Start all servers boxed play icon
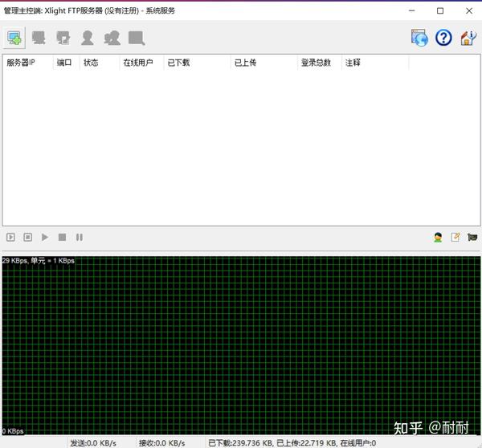 10,237
